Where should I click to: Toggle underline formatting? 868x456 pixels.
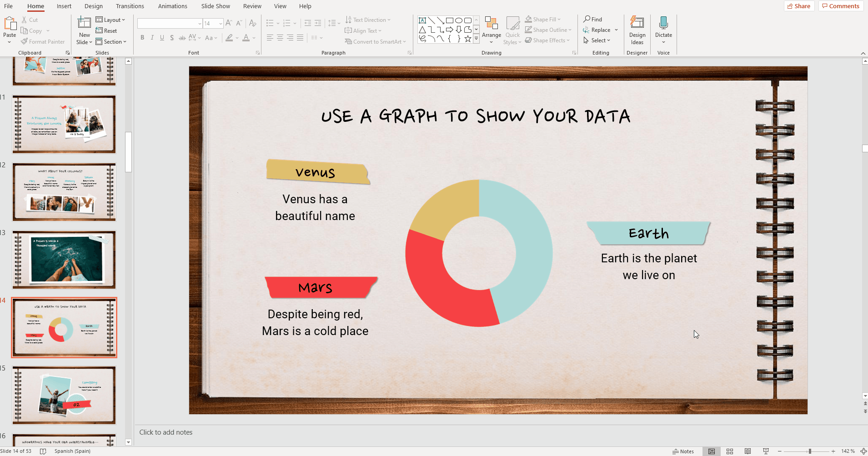pos(162,37)
